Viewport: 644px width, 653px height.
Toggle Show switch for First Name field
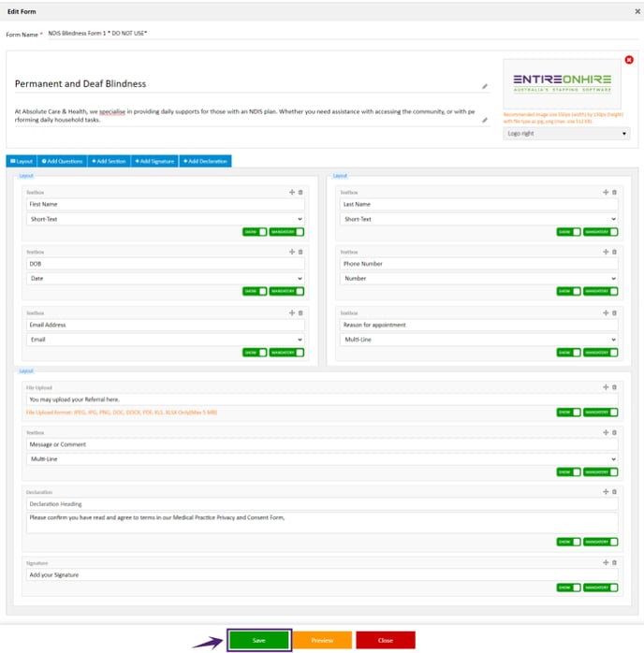pyautogui.click(x=255, y=232)
